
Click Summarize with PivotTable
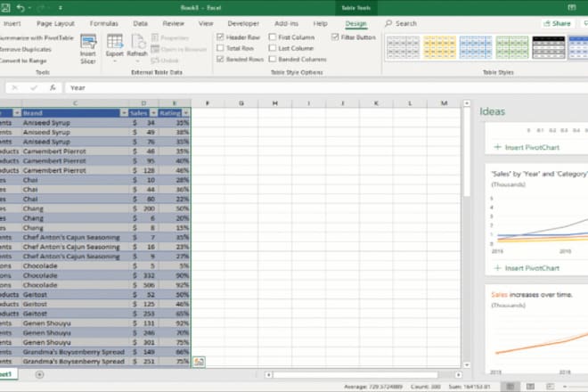pos(37,38)
